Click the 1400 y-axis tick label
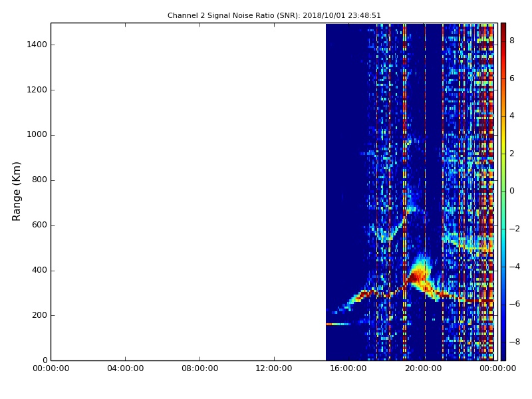 [37, 45]
